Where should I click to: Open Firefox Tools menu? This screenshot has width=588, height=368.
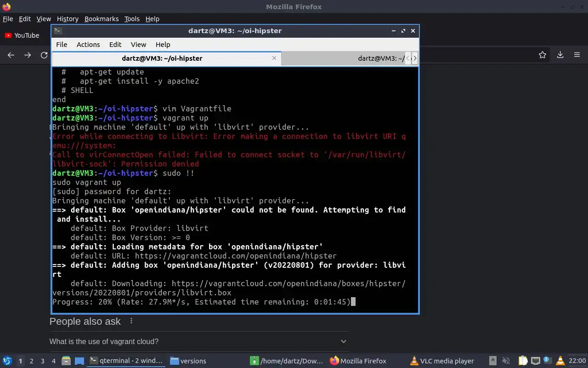[x=132, y=19]
